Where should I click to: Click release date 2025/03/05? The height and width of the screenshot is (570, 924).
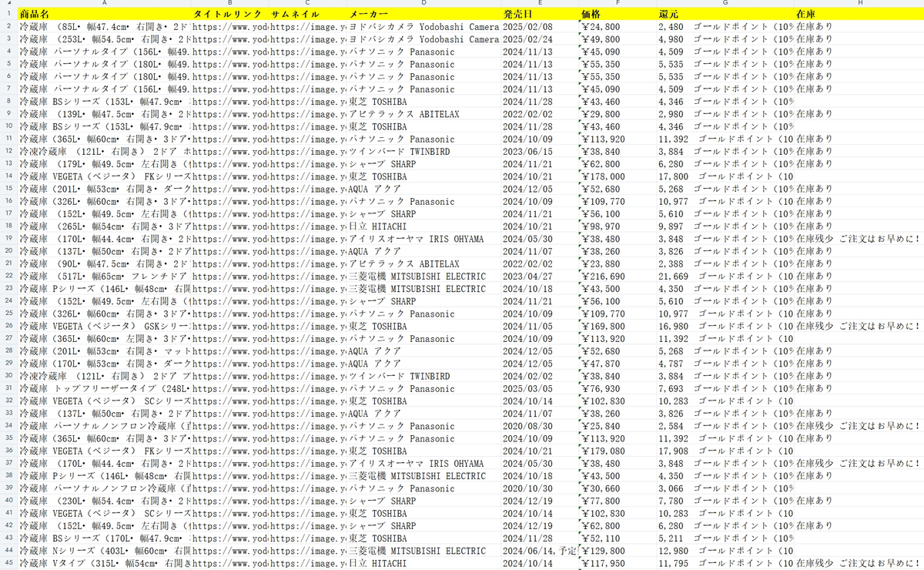(540, 389)
